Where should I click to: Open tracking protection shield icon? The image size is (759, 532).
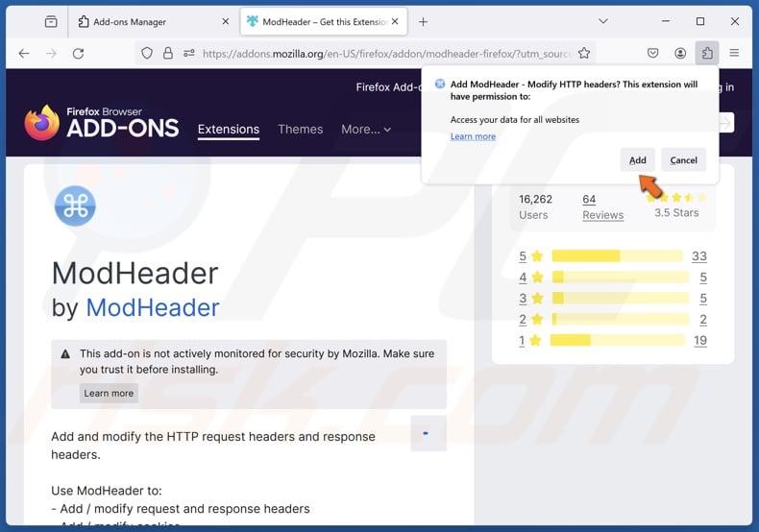[x=147, y=53]
